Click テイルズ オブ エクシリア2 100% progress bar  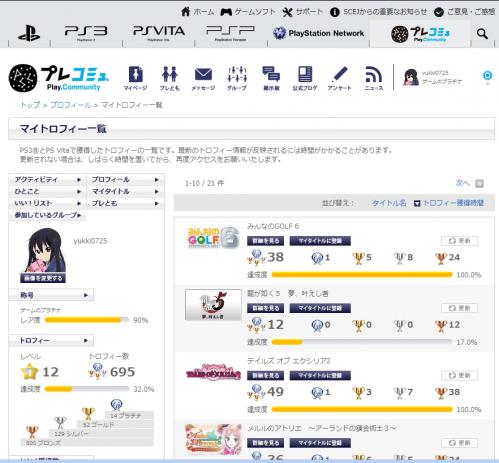pos(362,409)
